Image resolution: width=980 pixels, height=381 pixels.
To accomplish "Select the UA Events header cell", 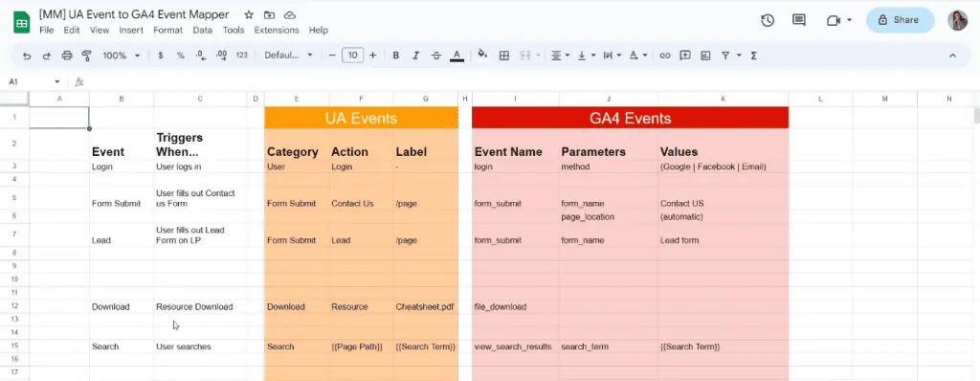I will pos(361,119).
